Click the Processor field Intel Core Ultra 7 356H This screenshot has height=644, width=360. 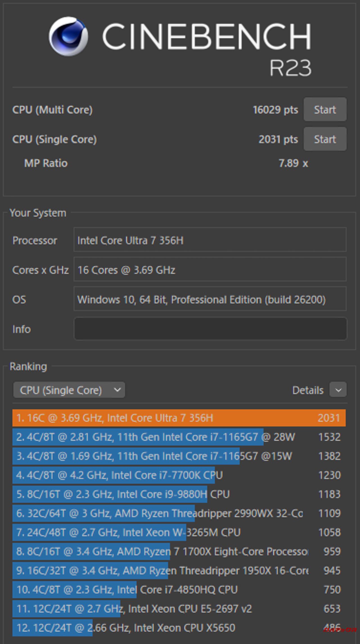pyautogui.click(x=210, y=240)
